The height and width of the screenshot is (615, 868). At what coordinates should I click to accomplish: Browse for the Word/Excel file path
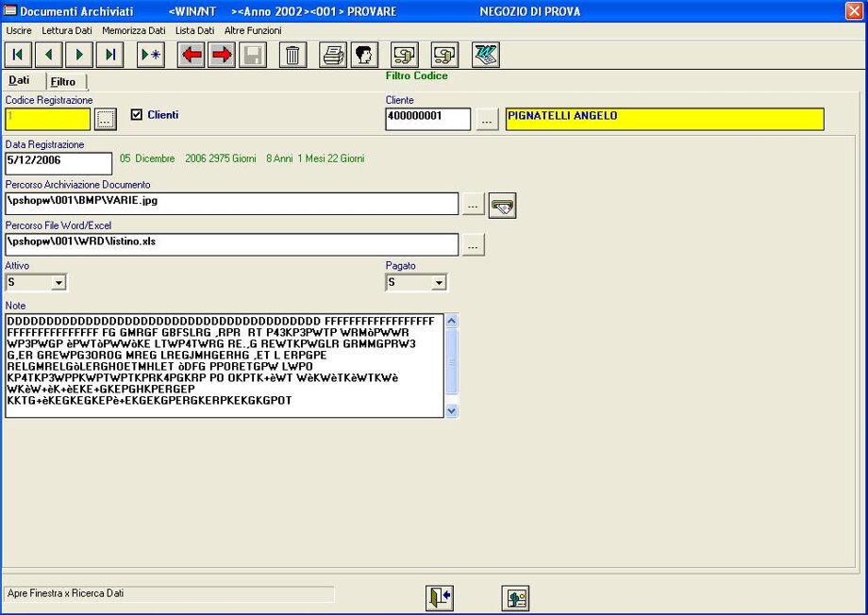473,244
